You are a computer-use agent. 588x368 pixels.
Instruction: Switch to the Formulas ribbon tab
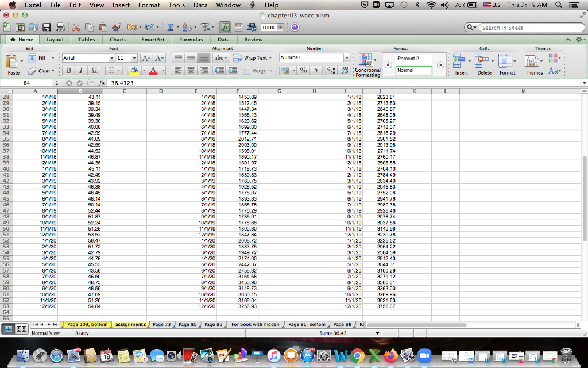tap(191, 40)
